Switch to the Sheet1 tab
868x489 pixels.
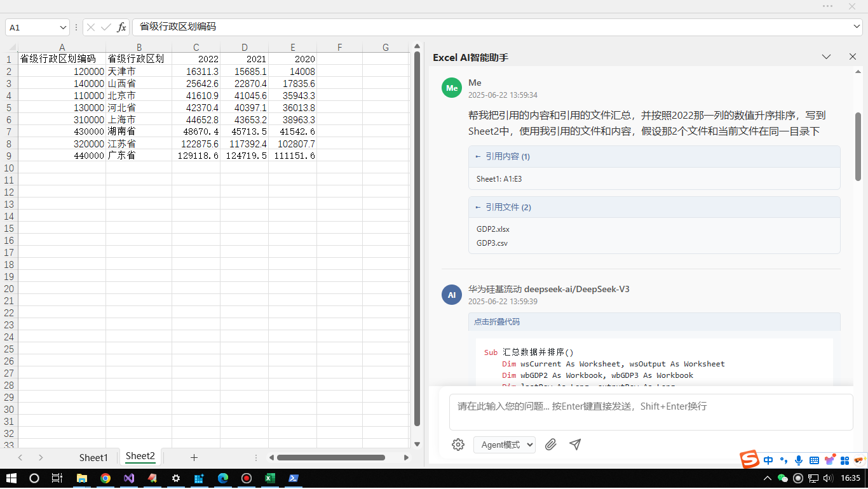point(93,457)
